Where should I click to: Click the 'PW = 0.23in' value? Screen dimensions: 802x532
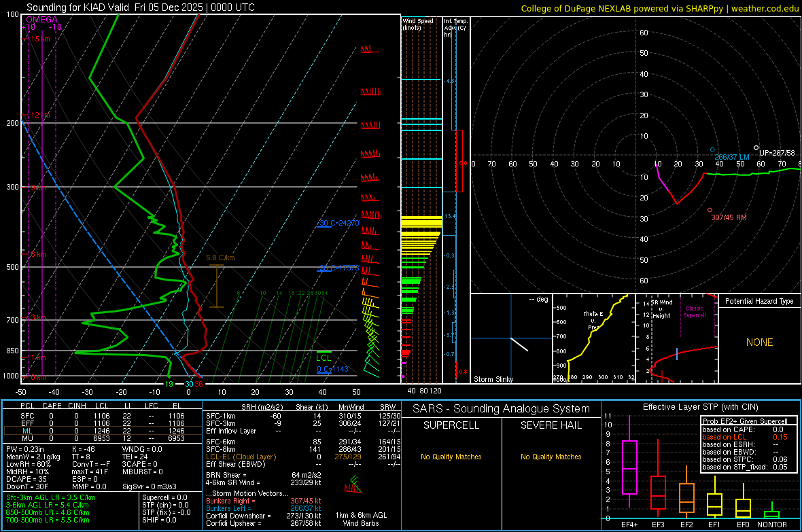[x=26, y=449]
